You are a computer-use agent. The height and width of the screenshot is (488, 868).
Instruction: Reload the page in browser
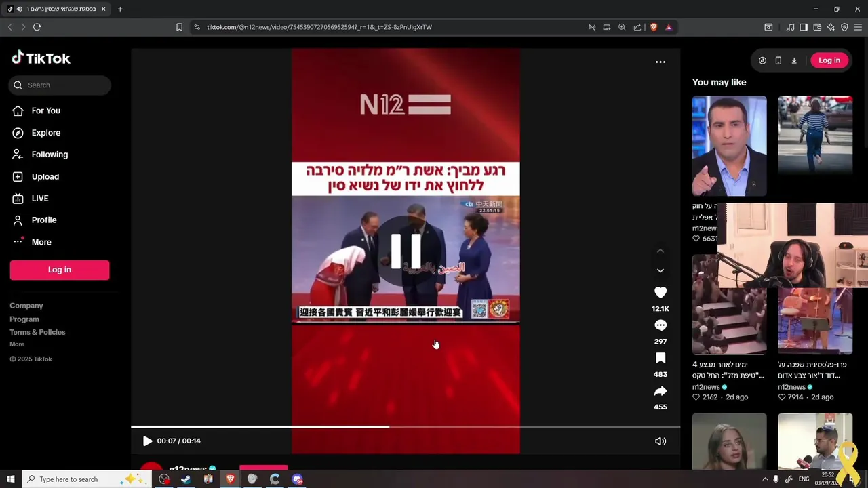click(37, 27)
